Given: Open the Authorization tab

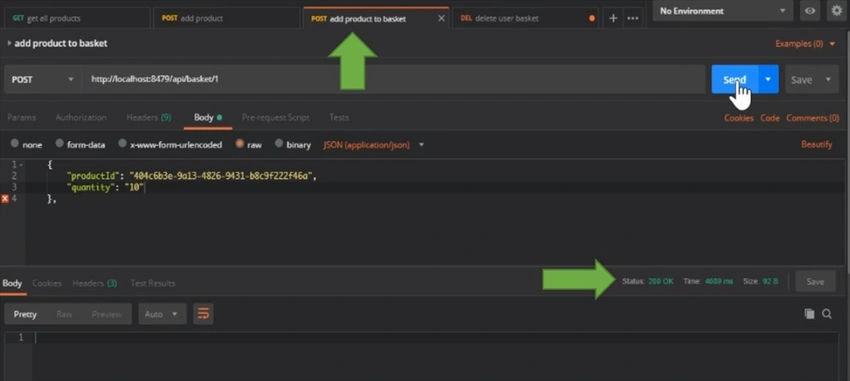Looking at the screenshot, I should tap(81, 117).
